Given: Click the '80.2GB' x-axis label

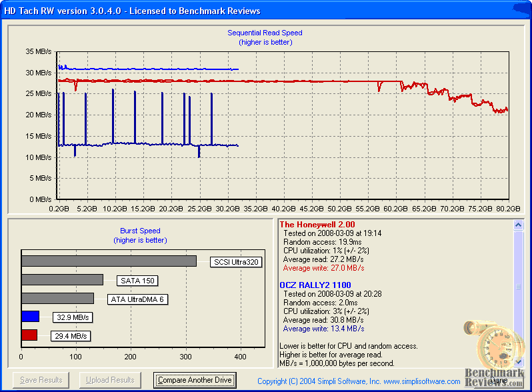Looking at the screenshot, I should [508, 209].
